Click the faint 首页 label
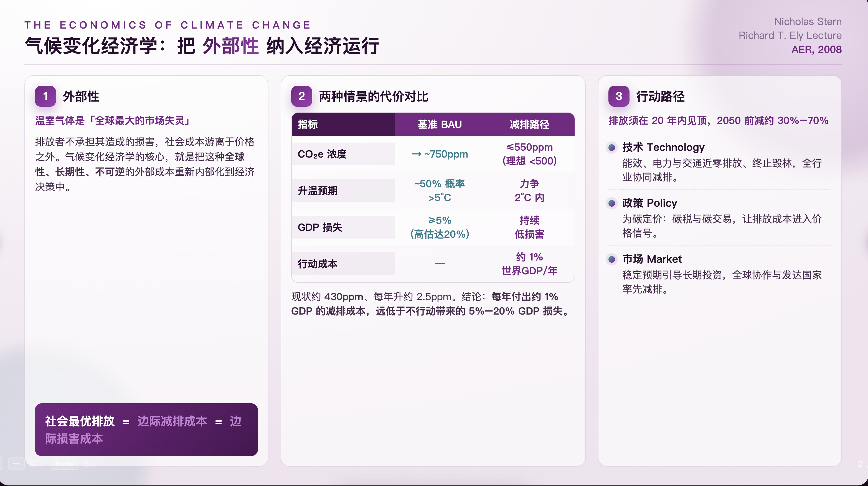The image size is (868, 486). (x=89, y=464)
